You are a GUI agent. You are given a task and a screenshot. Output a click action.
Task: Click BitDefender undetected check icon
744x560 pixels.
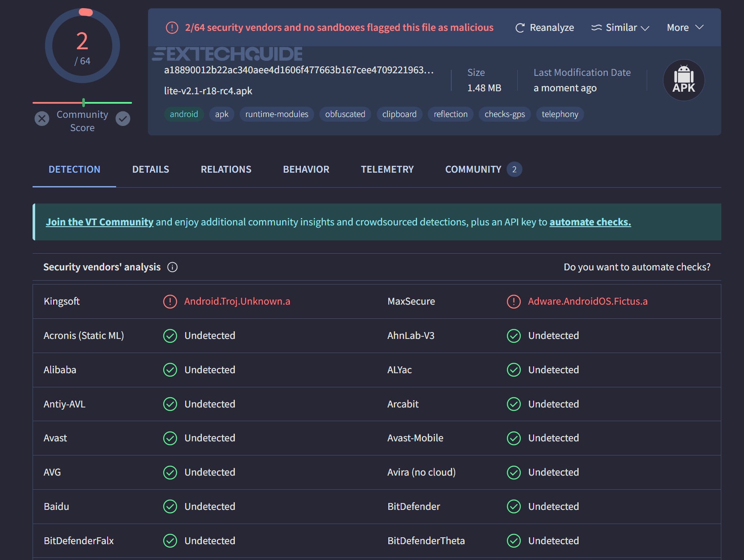pos(514,507)
